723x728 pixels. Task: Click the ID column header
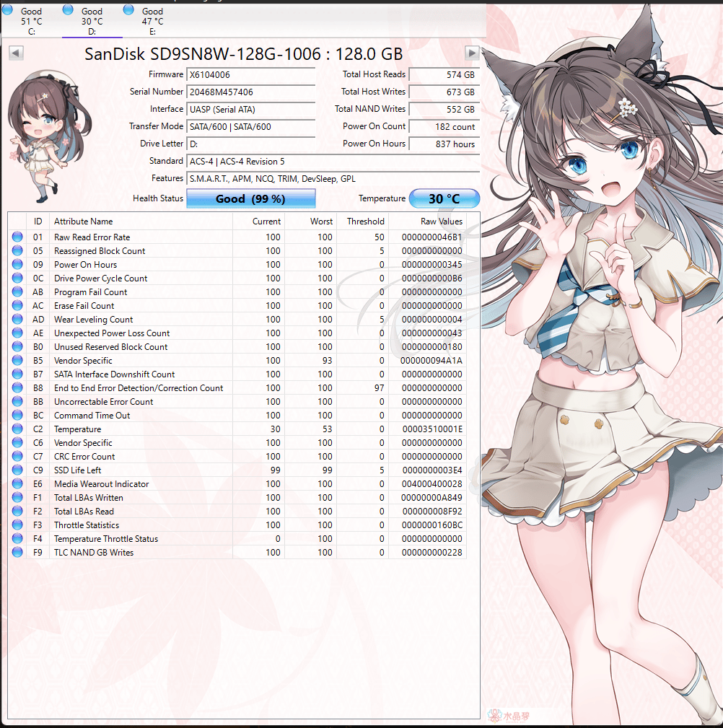pos(38,222)
